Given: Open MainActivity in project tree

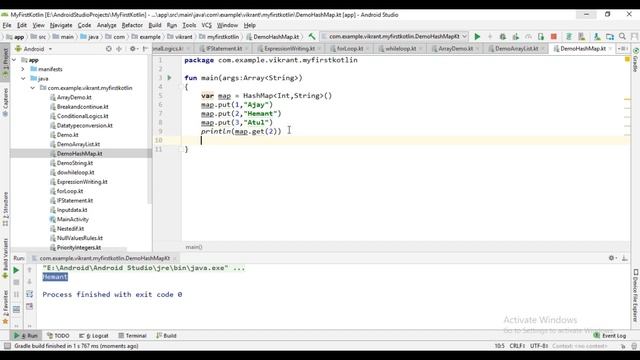Looking at the screenshot, I should pos(73,219).
